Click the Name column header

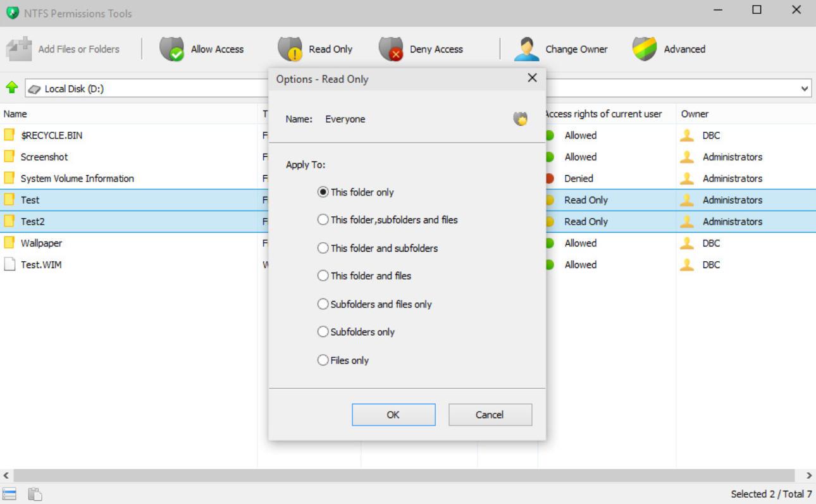tap(15, 114)
